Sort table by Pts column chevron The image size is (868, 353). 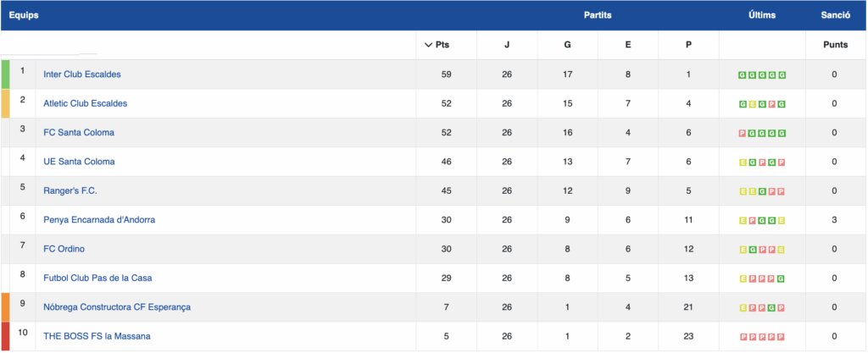point(427,46)
